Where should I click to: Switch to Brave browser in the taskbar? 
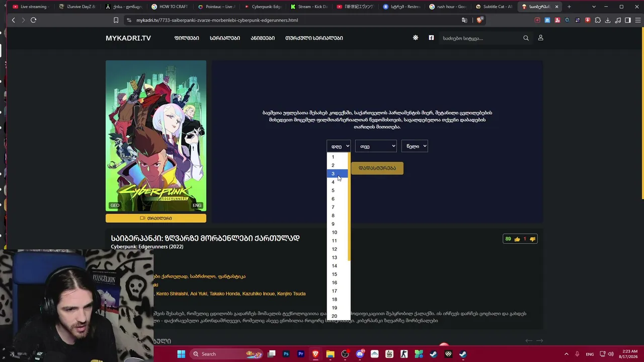(315, 354)
